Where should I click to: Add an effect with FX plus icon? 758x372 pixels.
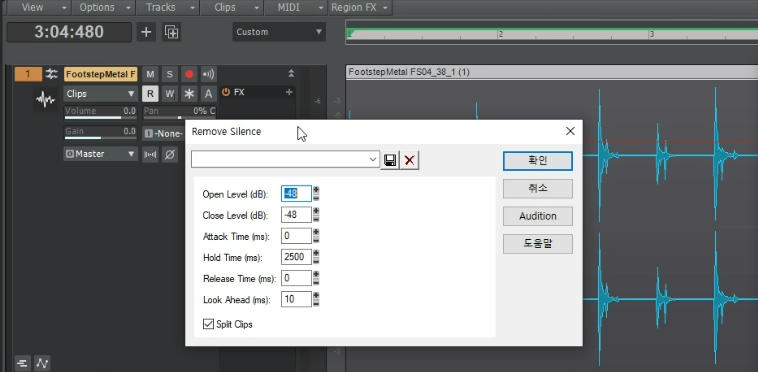pos(289,92)
